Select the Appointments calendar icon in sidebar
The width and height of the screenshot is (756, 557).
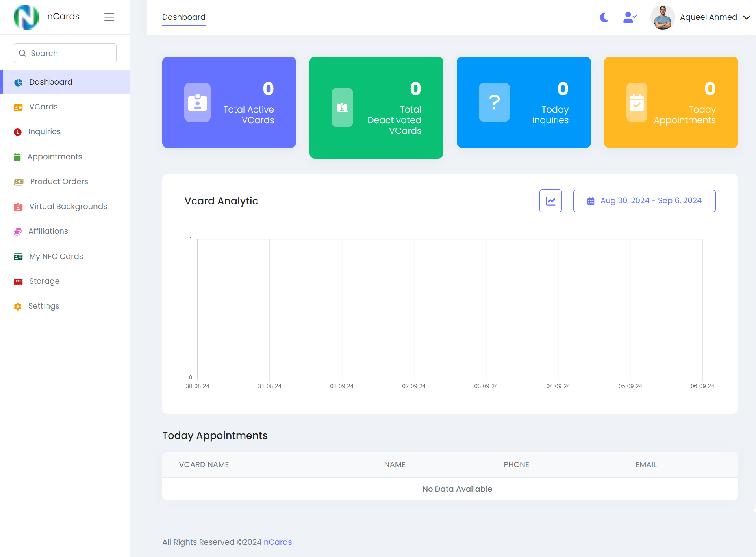18,157
